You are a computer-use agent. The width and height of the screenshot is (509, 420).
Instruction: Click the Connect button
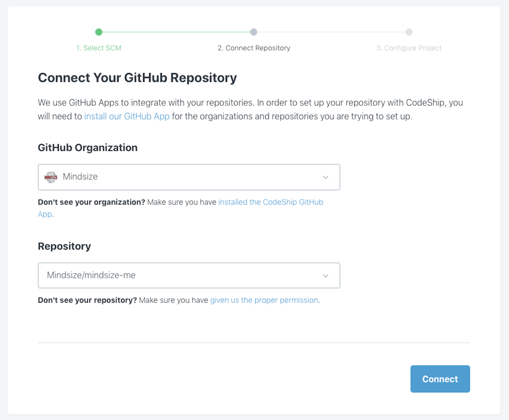coord(440,379)
